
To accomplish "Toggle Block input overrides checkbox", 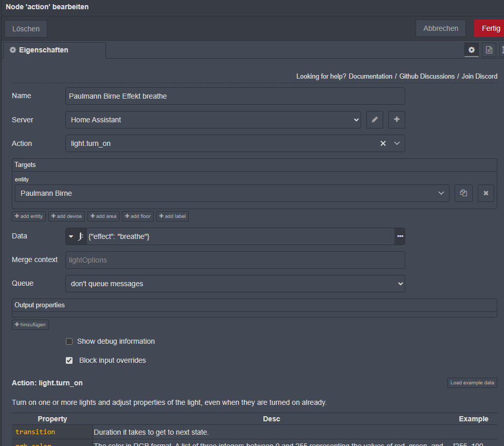I will click(x=69, y=361).
